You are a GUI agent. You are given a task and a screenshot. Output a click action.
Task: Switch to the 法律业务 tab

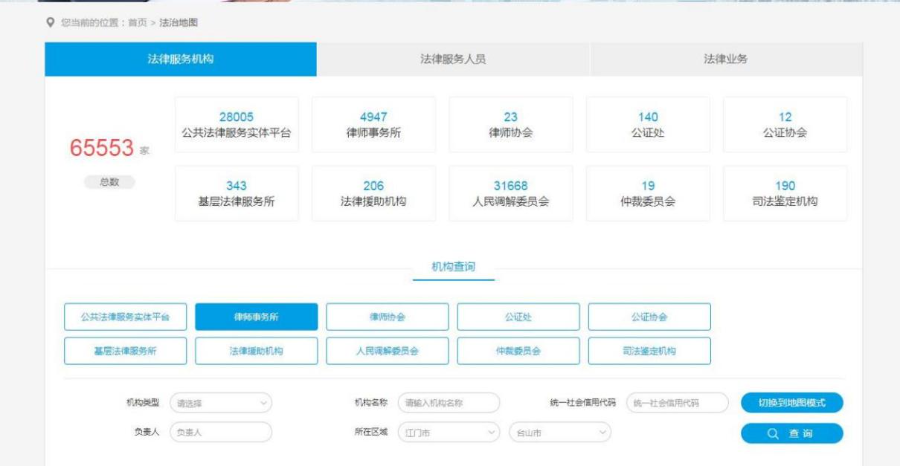point(725,60)
